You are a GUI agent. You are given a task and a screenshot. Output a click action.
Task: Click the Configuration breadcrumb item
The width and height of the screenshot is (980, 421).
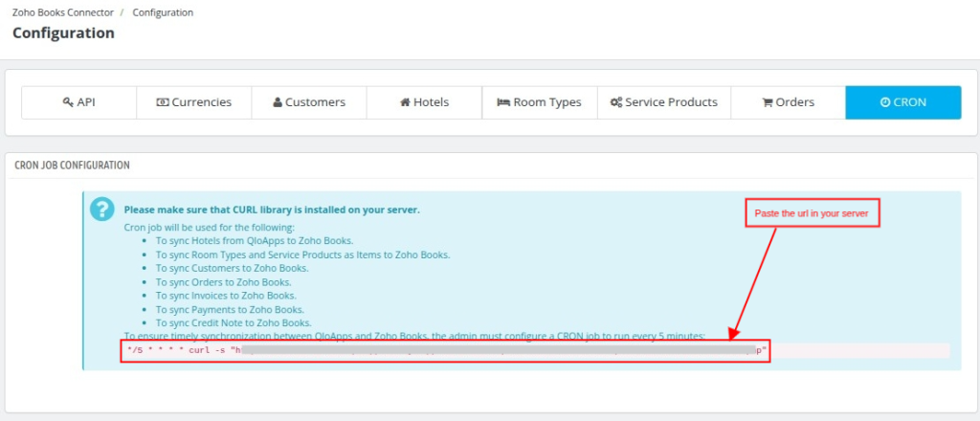click(163, 12)
